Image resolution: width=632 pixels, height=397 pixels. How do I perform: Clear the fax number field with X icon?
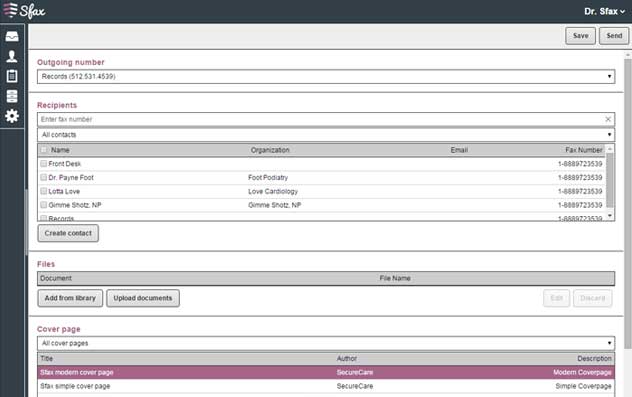[x=608, y=119]
